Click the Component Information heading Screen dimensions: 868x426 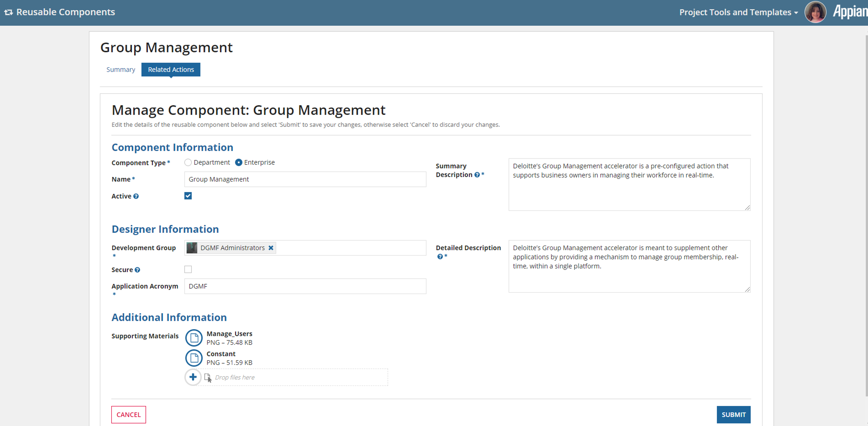[x=172, y=148]
